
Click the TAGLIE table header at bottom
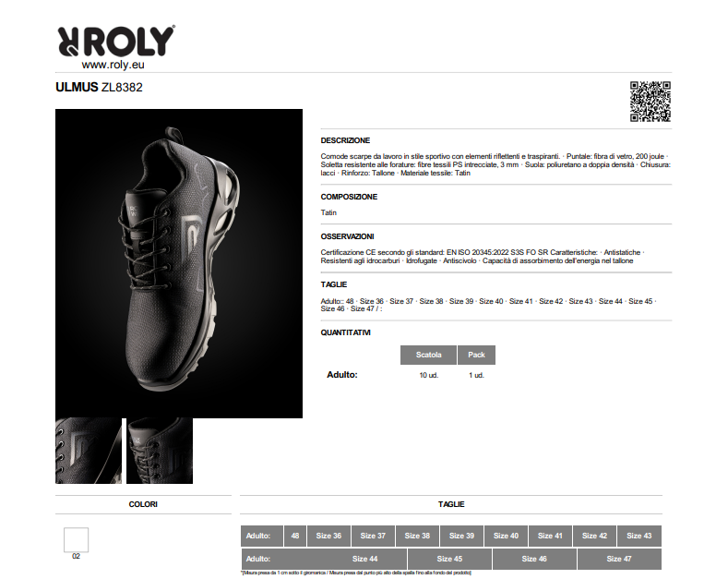[x=451, y=504]
